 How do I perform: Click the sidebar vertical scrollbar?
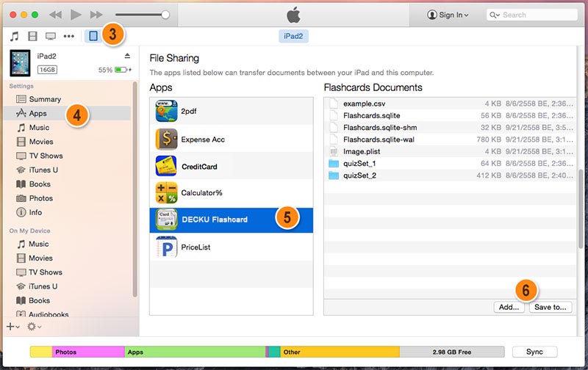coord(135,189)
